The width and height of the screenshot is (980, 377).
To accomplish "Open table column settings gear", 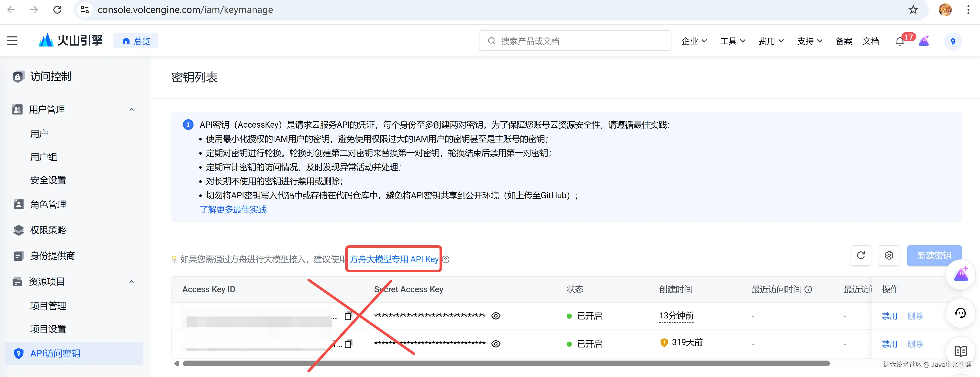I will click(x=889, y=256).
